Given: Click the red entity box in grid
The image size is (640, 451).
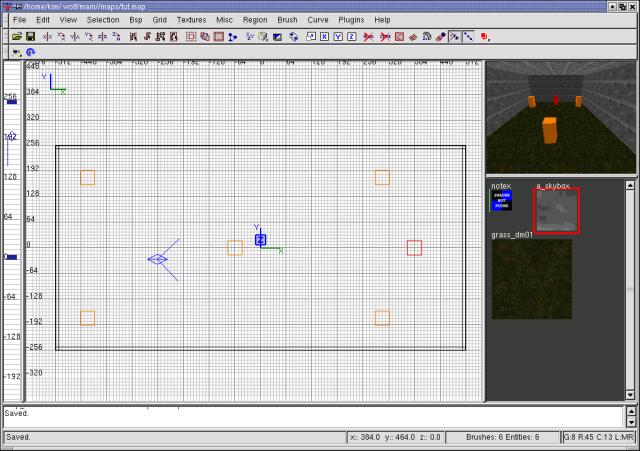Looking at the screenshot, I should (x=414, y=248).
